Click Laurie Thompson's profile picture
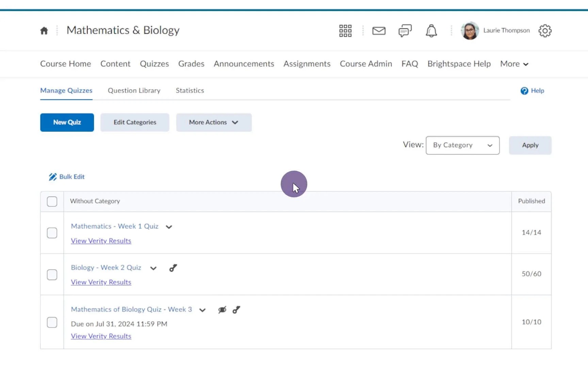The image size is (588, 368). (x=470, y=30)
